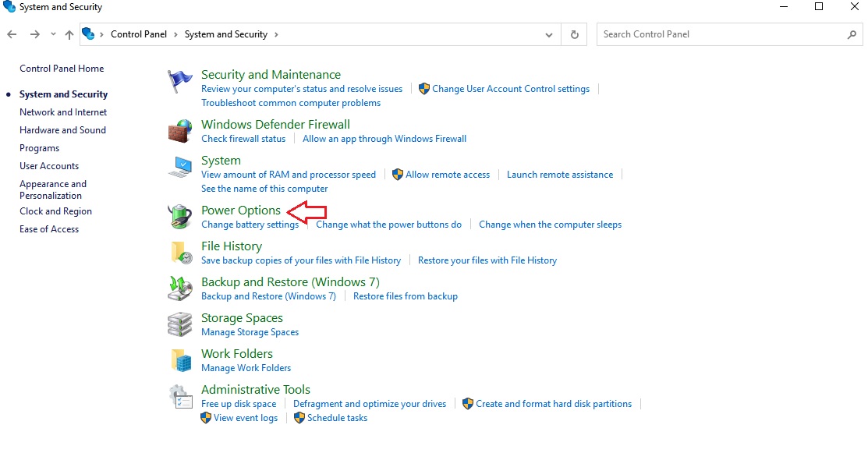Open Change User Account Control settings
Viewport: 868px width, 453px height.
[510, 89]
